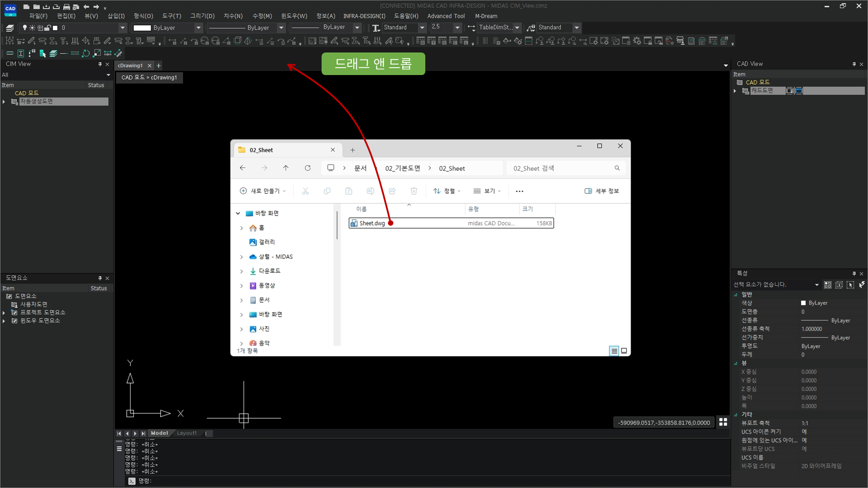
Task: Click the Open folder icon in quick access bar
Action: coord(36,7)
